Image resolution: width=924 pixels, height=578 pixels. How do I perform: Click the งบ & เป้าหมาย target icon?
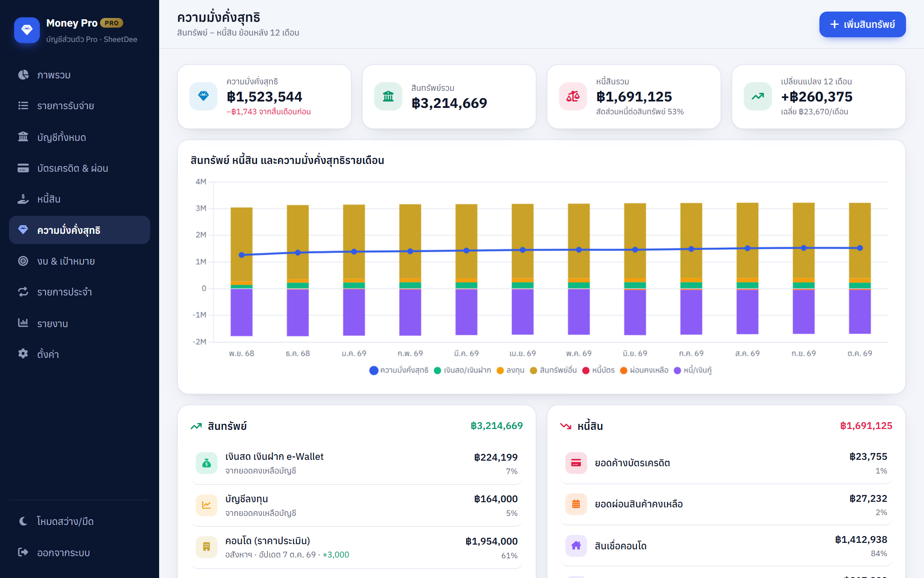click(23, 261)
